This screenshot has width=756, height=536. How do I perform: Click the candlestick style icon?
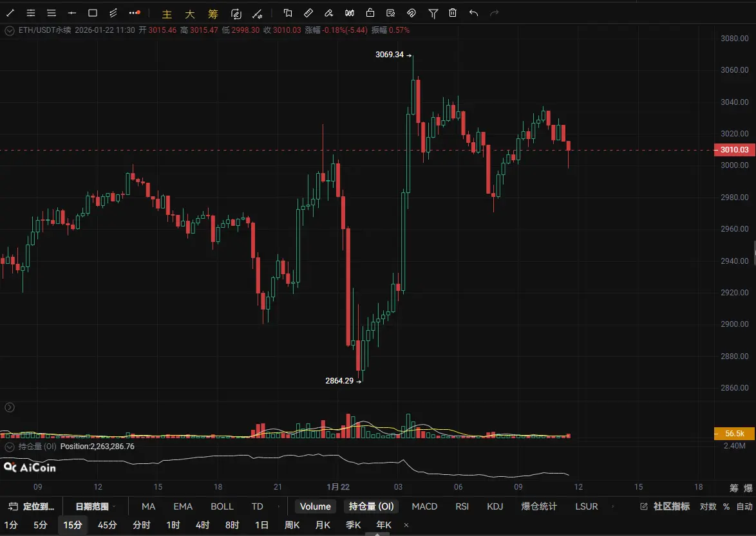(x=350, y=13)
